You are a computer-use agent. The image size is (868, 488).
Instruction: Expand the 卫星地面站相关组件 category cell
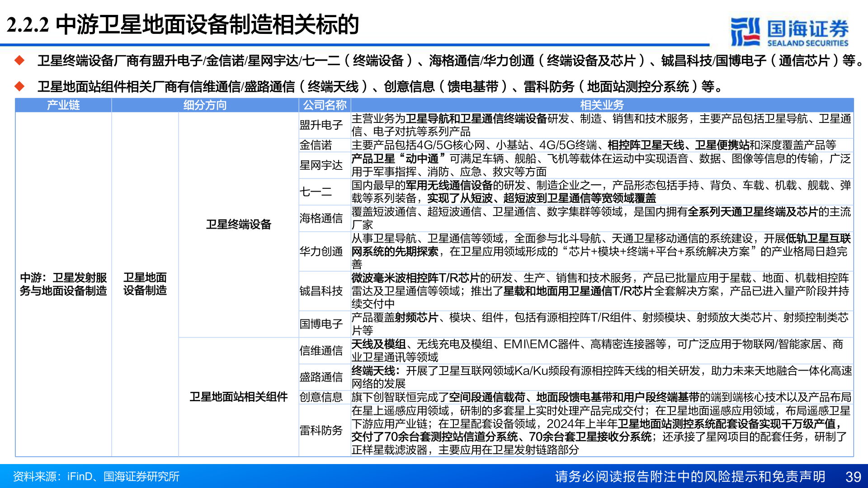coord(238,396)
